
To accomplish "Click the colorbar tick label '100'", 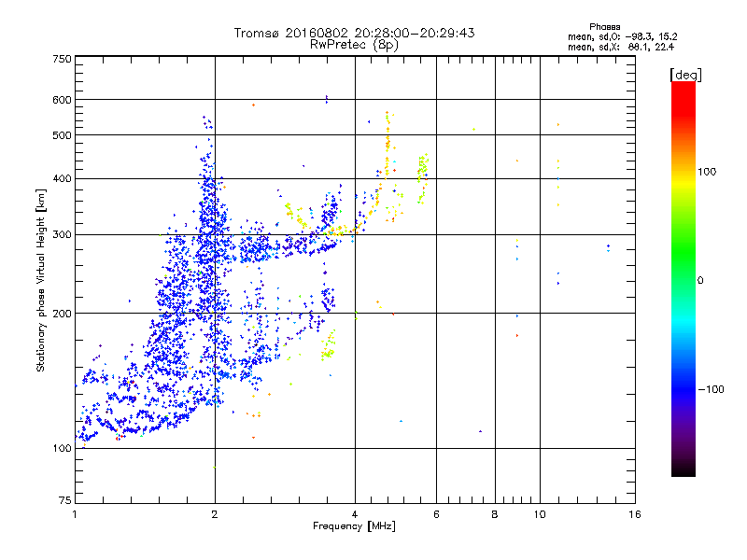I will coord(707,172).
